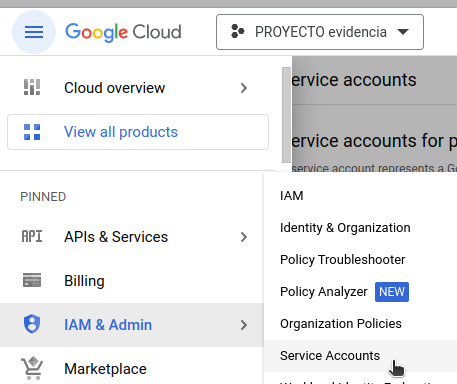Image resolution: width=457 pixels, height=384 pixels.
Task: Click the Google Cloud logo
Action: (123, 32)
